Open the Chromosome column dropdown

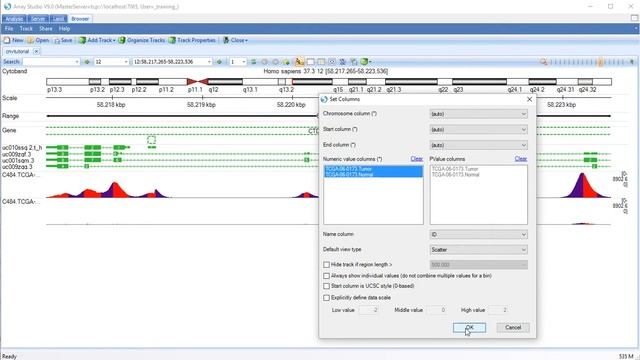(478, 114)
